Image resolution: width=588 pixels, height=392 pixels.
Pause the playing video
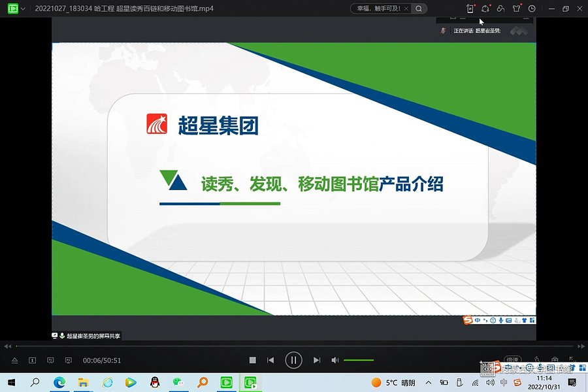tap(293, 360)
